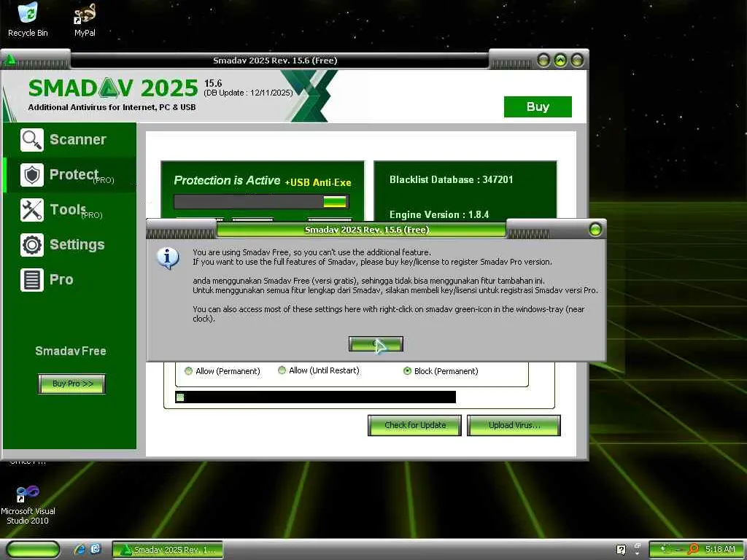
Task: Click the help question mark tray icon
Action: click(x=621, y=550)
